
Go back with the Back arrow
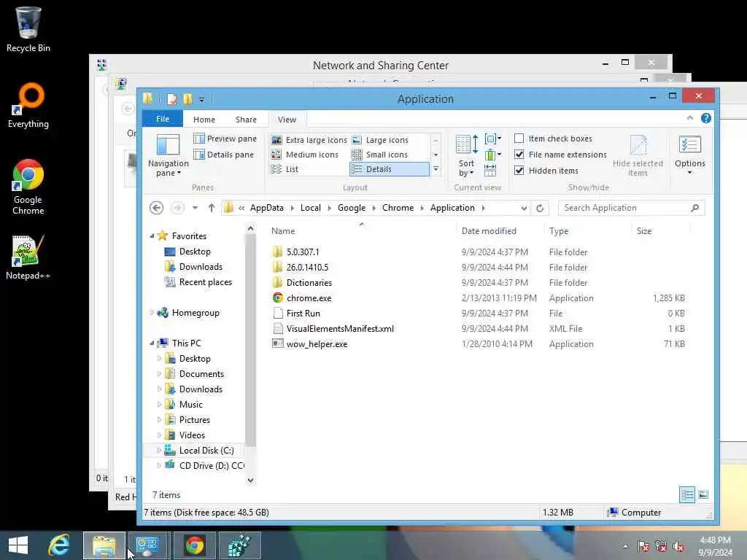coord(156,208)
